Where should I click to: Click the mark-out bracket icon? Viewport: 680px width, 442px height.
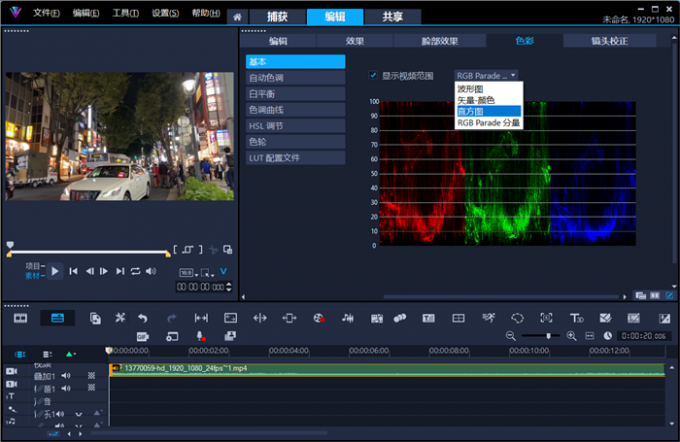point(201,249)
